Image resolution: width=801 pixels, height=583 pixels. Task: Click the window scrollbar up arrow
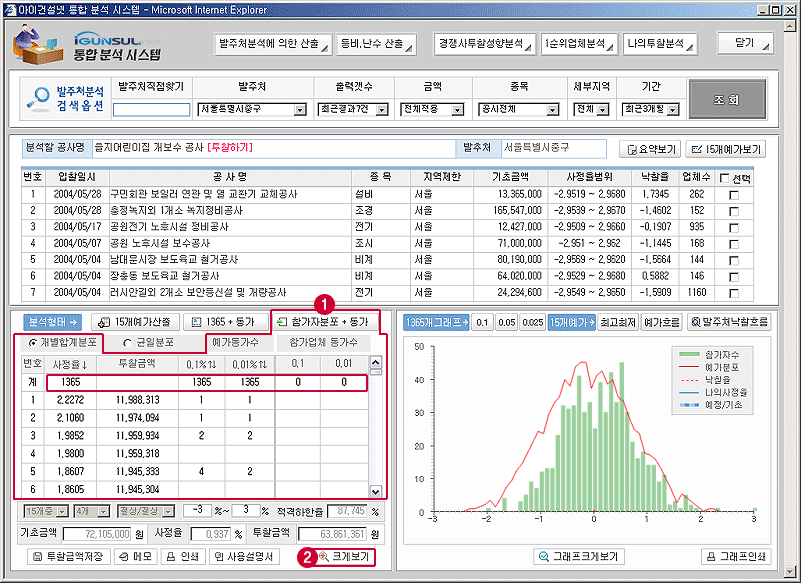(791, 25)
